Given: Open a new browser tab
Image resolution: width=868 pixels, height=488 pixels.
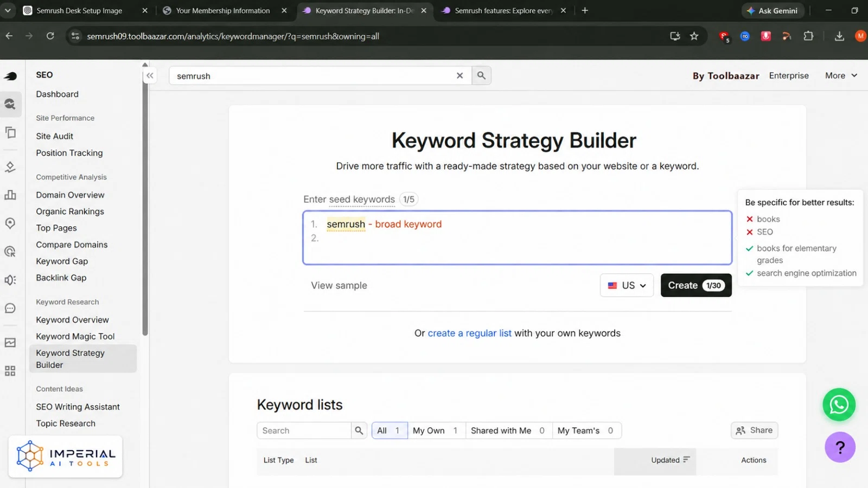Looking at the screenshot, I should (x=585, y=10).
